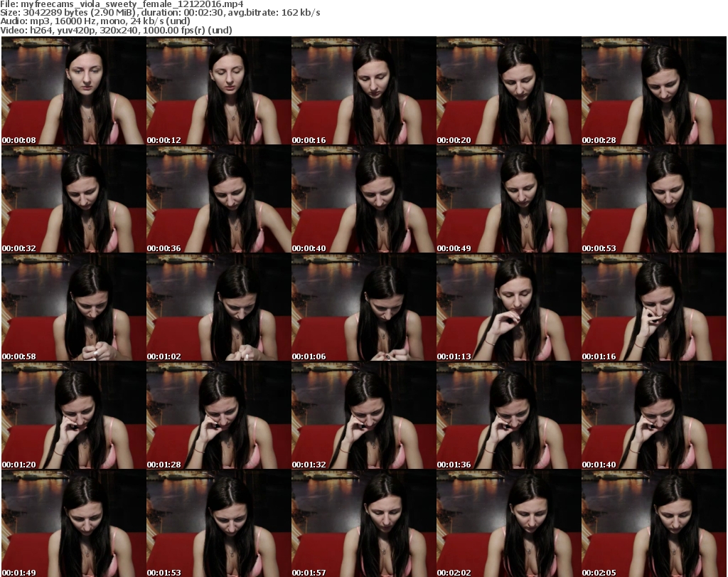Choose the thumbnail frame at 00:01:20
Viewport: 728px width, 577px height.
point(74,415)
